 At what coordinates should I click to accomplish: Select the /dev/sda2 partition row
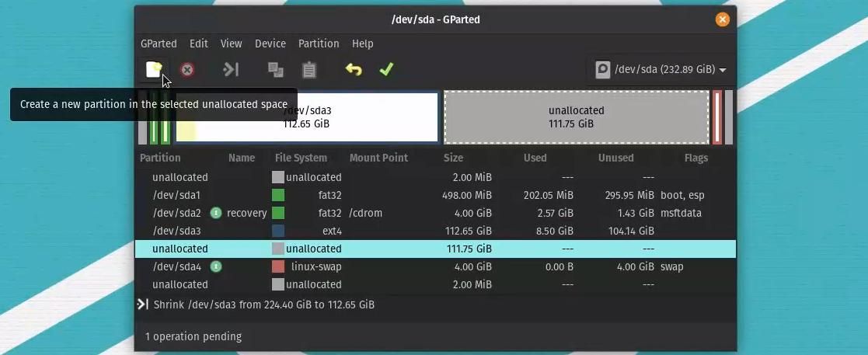point(435,213)
